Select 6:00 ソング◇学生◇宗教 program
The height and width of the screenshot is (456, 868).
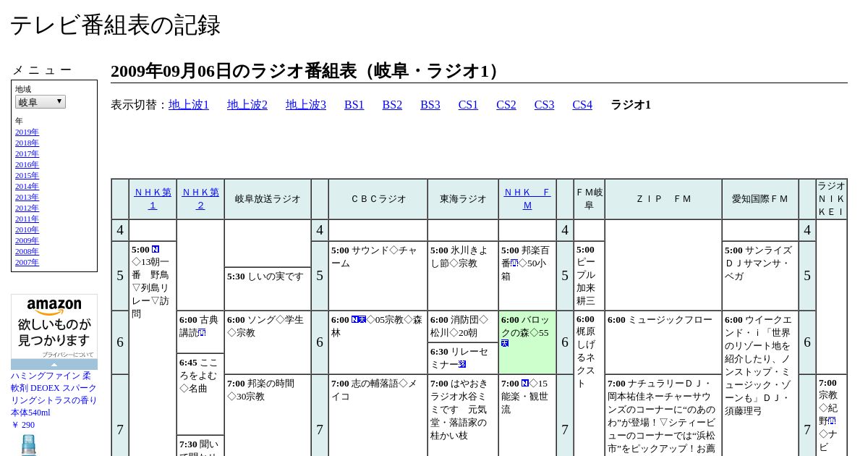click(x=268, y=342)
